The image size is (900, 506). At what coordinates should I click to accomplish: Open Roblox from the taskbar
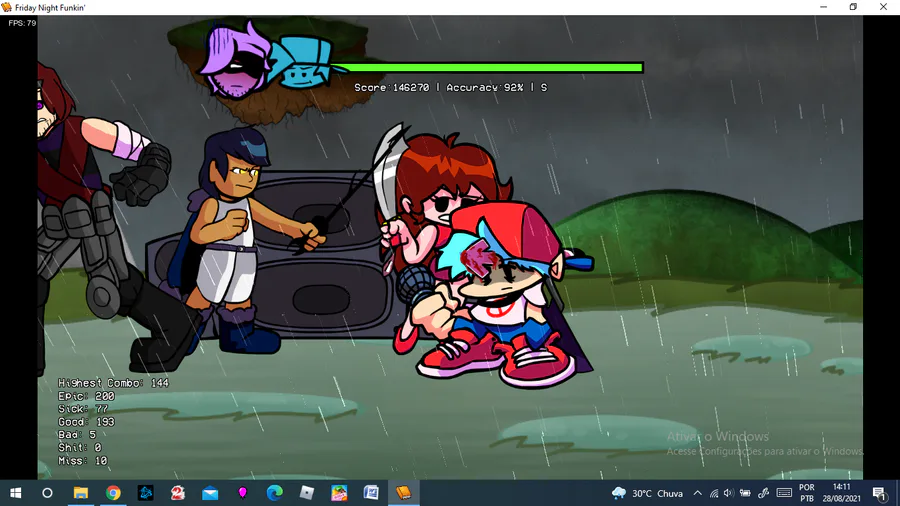[x=307, y=493]
